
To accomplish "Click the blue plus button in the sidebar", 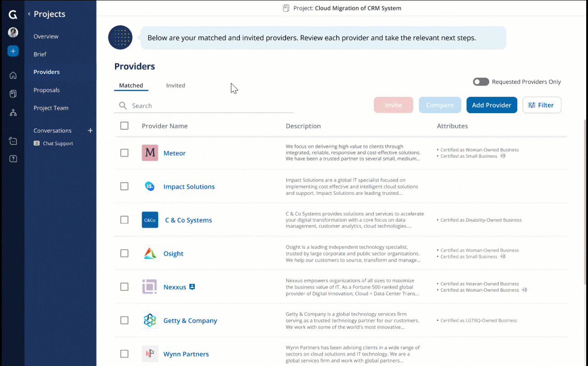I will pyautogui.click(x=13, y=51).
